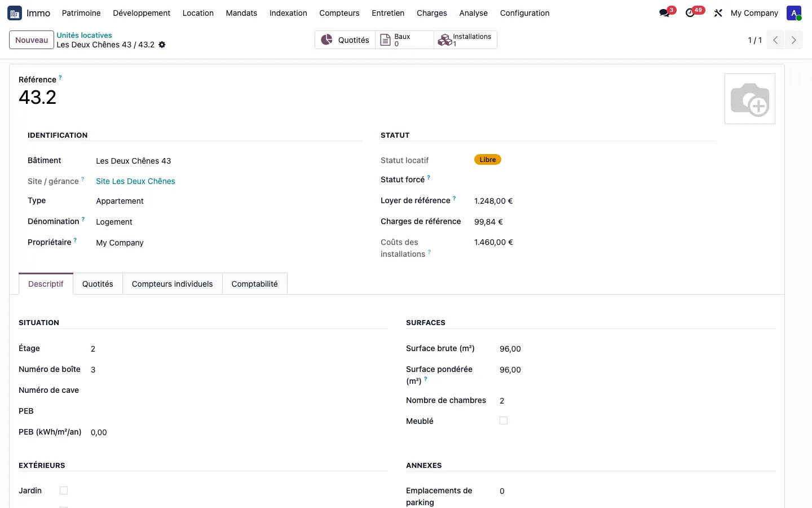Open the Immo app home icon
Viewport: 812px width, 508px height.
coord(15,13)
